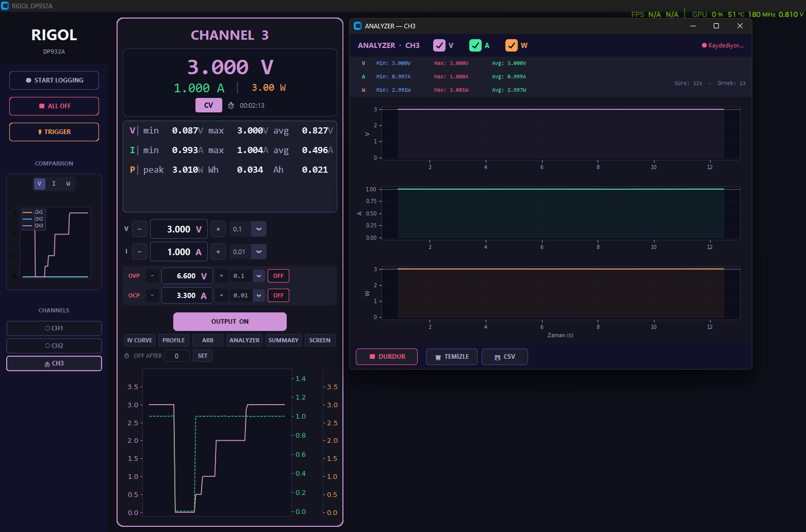Screen dimensions: 806x532
Task: Uncheck the V trace checkbox in analyzer
Action: pyautogui.click(x=439, y=45)
